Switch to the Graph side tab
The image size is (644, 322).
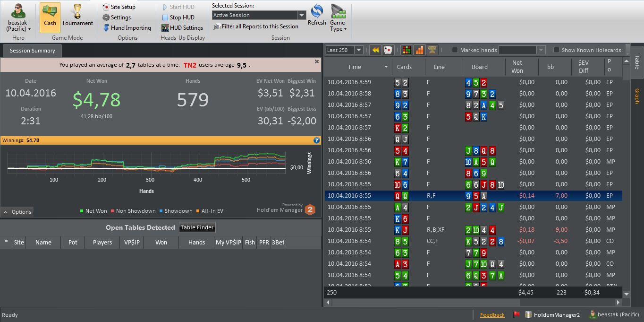(637, 96)
